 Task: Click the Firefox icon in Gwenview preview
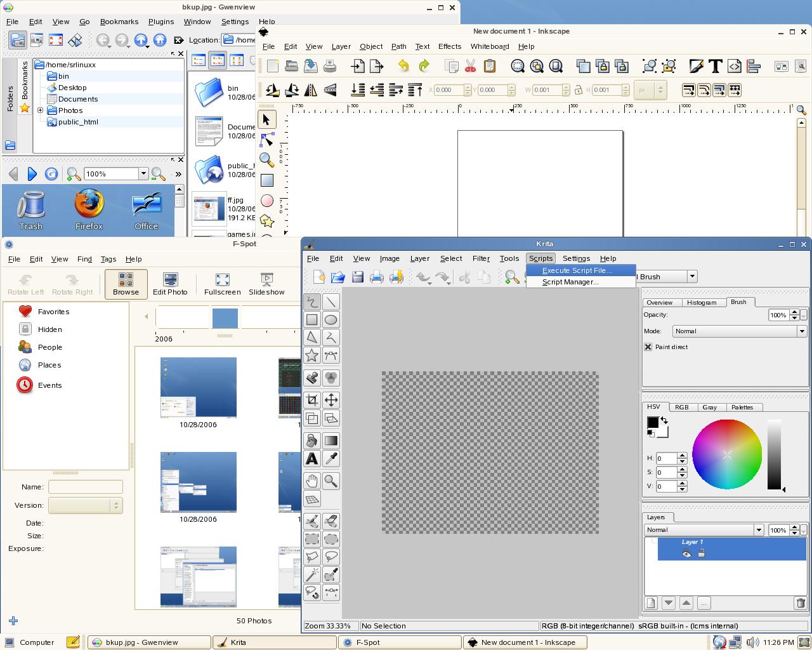[x=89, y=210]
